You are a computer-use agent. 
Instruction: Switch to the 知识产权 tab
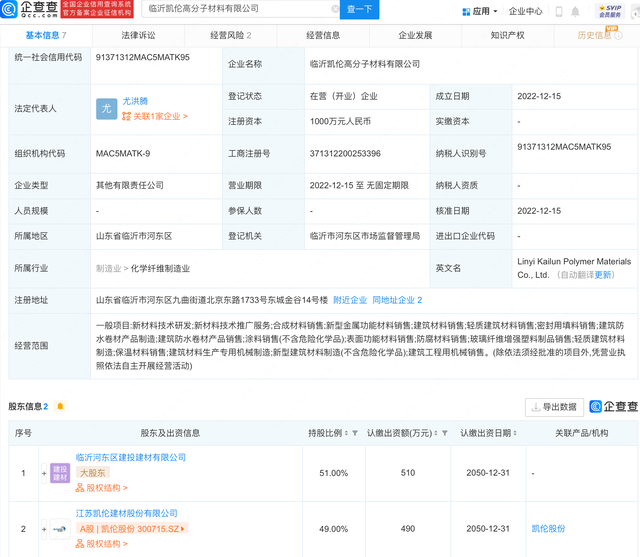click(x=510, y=35)
